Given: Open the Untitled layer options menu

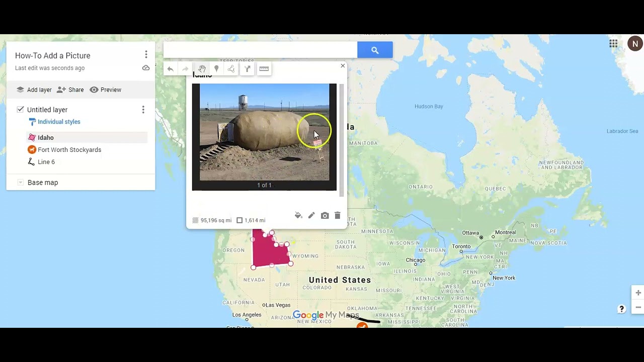Looking at the screenshot, I should click(143, 109).
